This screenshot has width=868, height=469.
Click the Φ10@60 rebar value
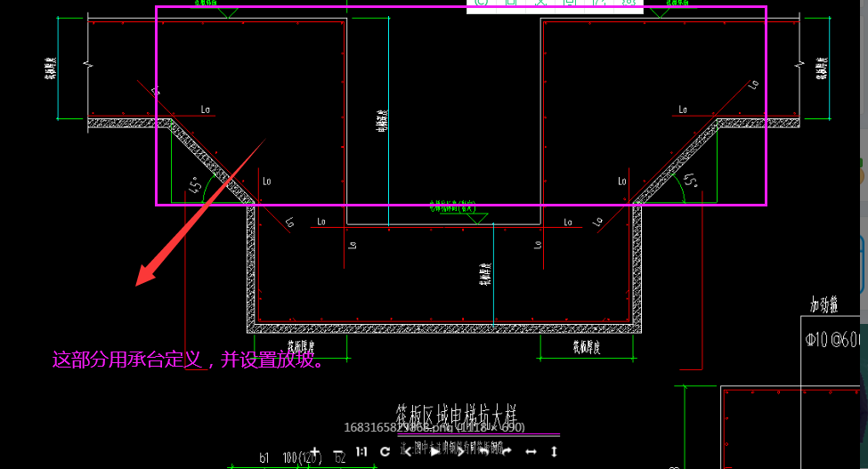click(833, 339)
